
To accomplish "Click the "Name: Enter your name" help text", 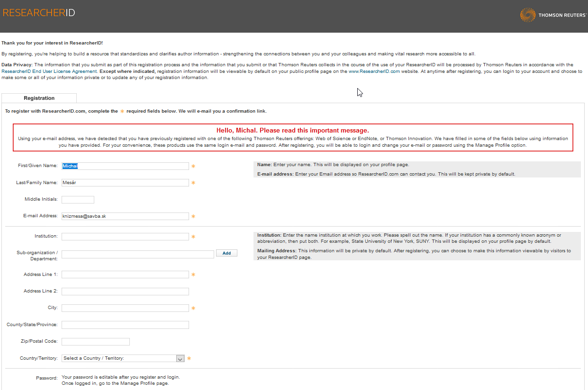I will [x=333, y=165].
